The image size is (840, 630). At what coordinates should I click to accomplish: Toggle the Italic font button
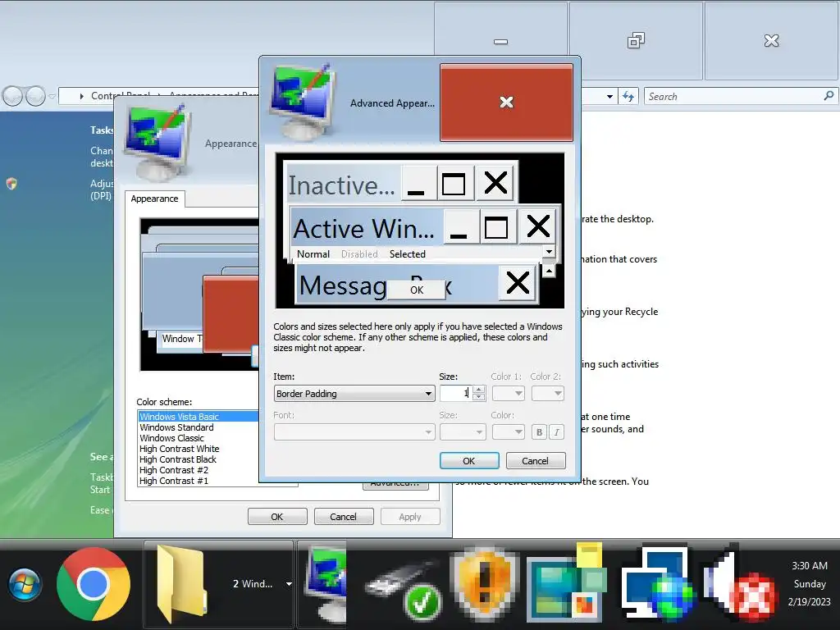(x=557, y=432)
